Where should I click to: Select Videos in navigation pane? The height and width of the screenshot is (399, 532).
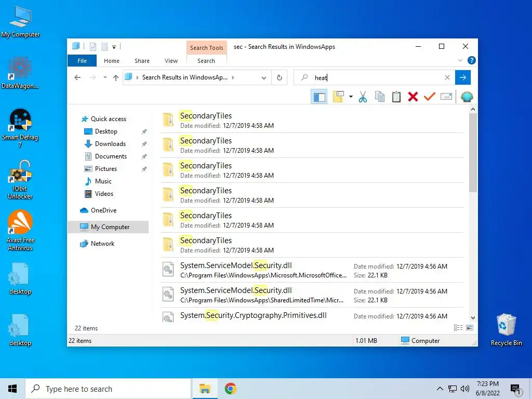pos(104,194)
